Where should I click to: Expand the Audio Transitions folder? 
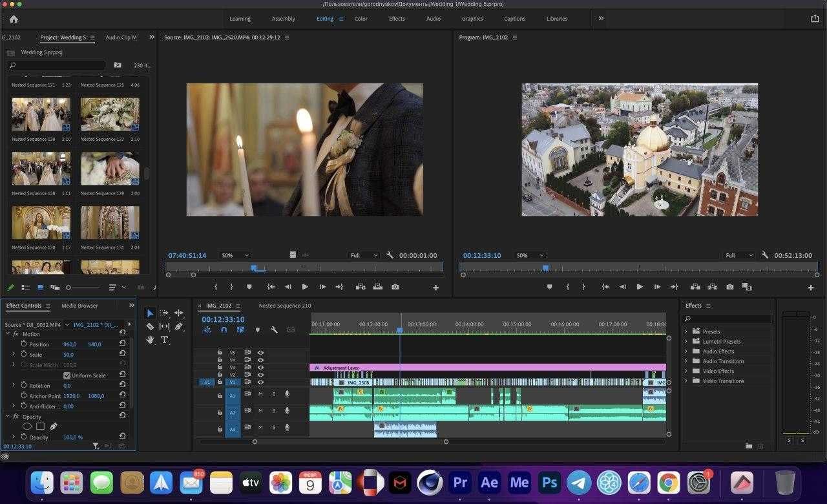pos(686,361)
